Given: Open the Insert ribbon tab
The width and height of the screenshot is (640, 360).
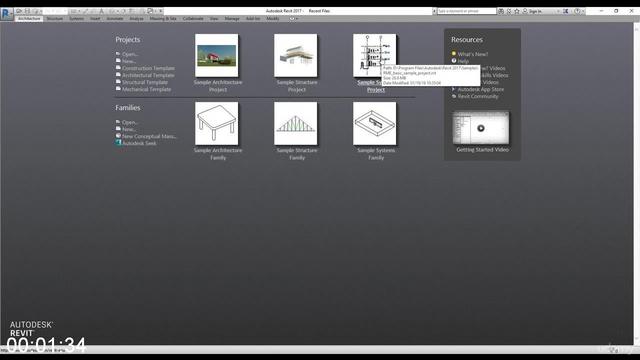Looking at the screenshot, I should (95, 18).
